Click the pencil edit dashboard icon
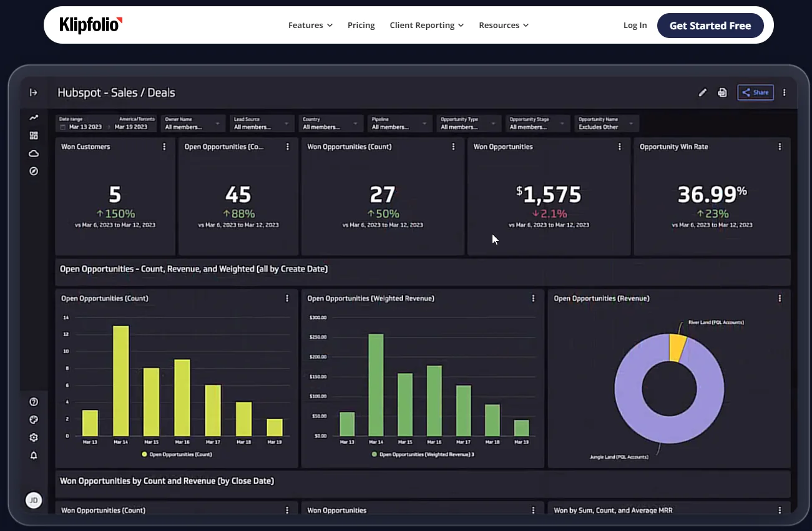 (x=703, y=92)
